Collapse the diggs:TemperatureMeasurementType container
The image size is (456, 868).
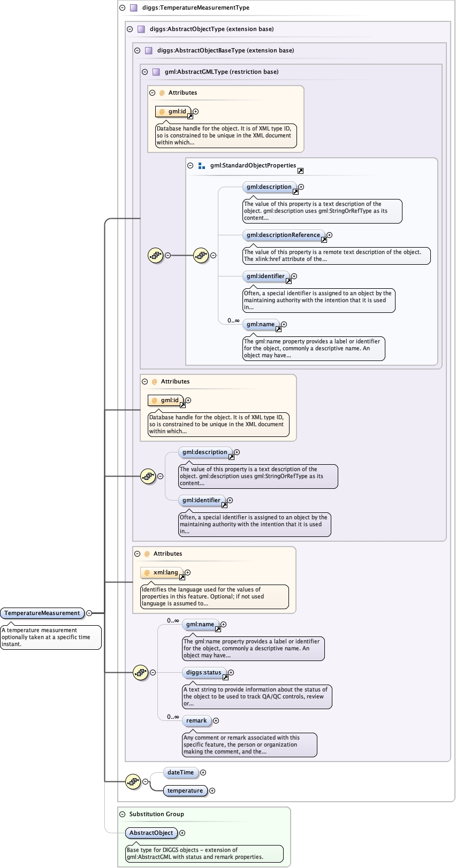pos(123,8)
